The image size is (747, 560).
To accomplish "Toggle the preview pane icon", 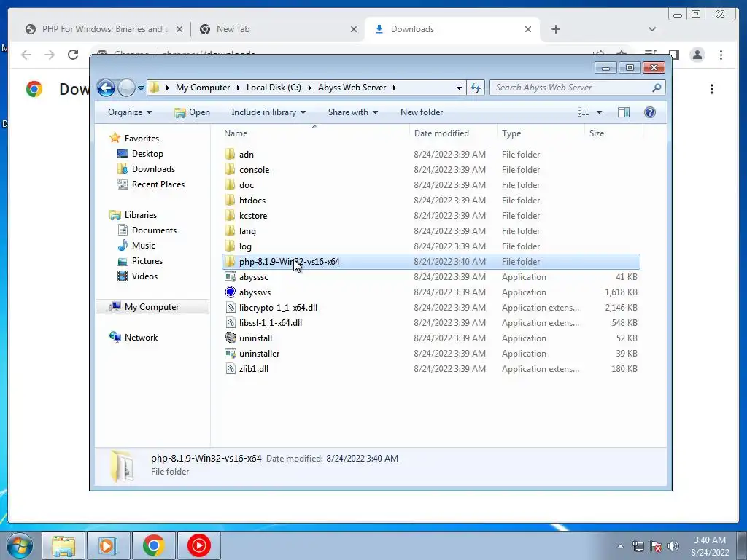I will pyautogui.click(x=623, y=112).
